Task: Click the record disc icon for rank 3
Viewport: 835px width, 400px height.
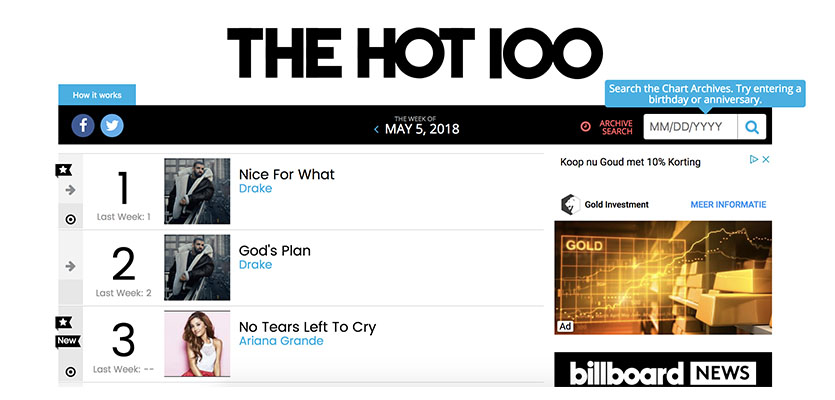Action: pos(70,372)
